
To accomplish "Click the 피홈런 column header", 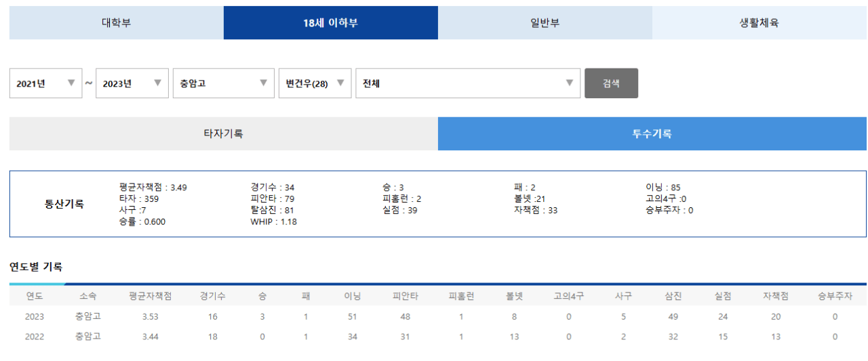I will point(462,296).
